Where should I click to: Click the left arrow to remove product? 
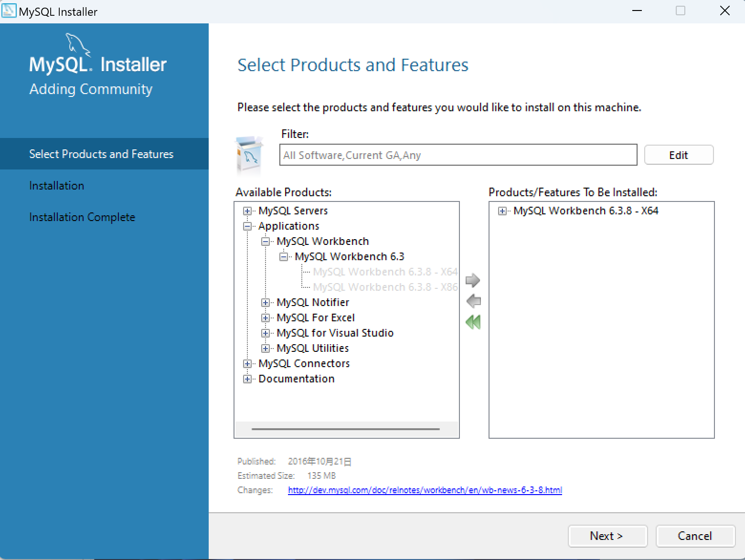point(472,301)
